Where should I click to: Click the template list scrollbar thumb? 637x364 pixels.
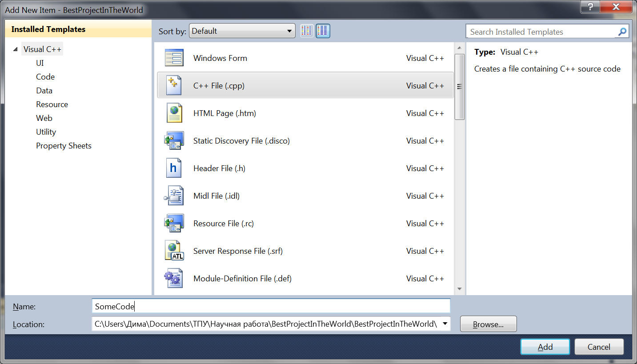tap(459, 87)
